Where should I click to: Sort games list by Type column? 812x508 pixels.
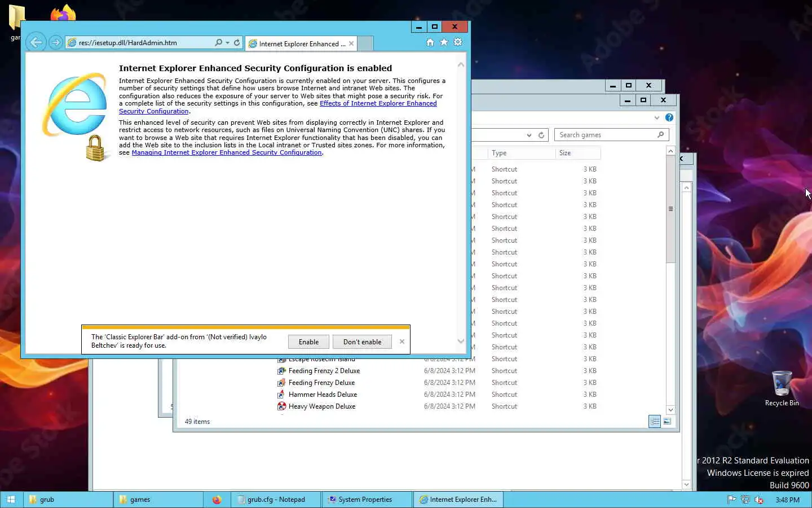pyautogui.click(x=522, y=153)
